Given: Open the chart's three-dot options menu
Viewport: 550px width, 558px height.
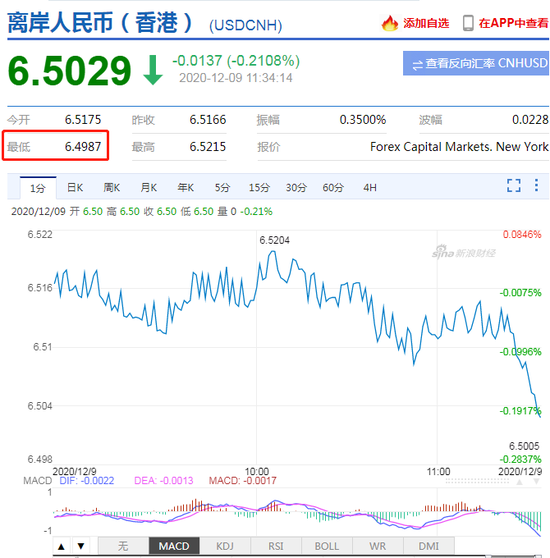Looking at the screenshot, I should click(x=536, y=185).
